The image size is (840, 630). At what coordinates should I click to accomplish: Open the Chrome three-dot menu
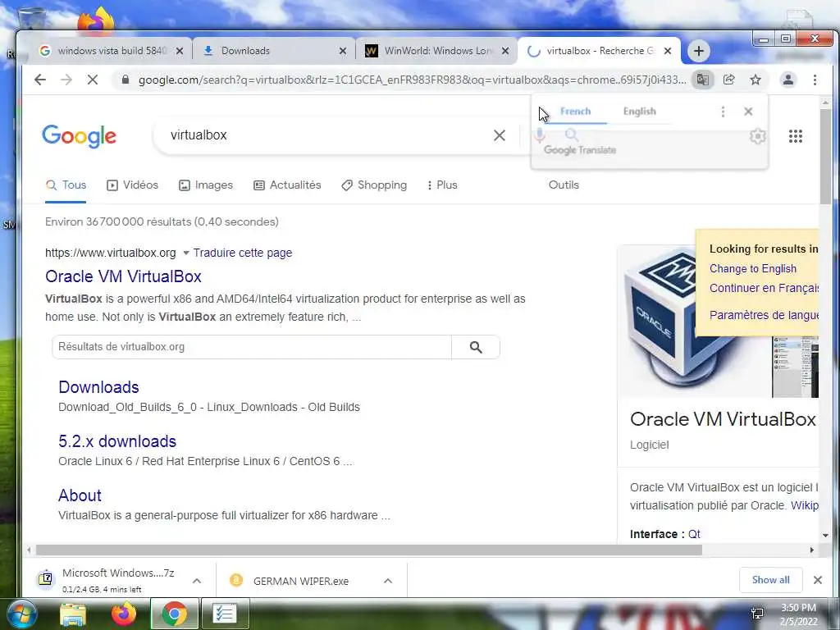click(x=815, y=80)
